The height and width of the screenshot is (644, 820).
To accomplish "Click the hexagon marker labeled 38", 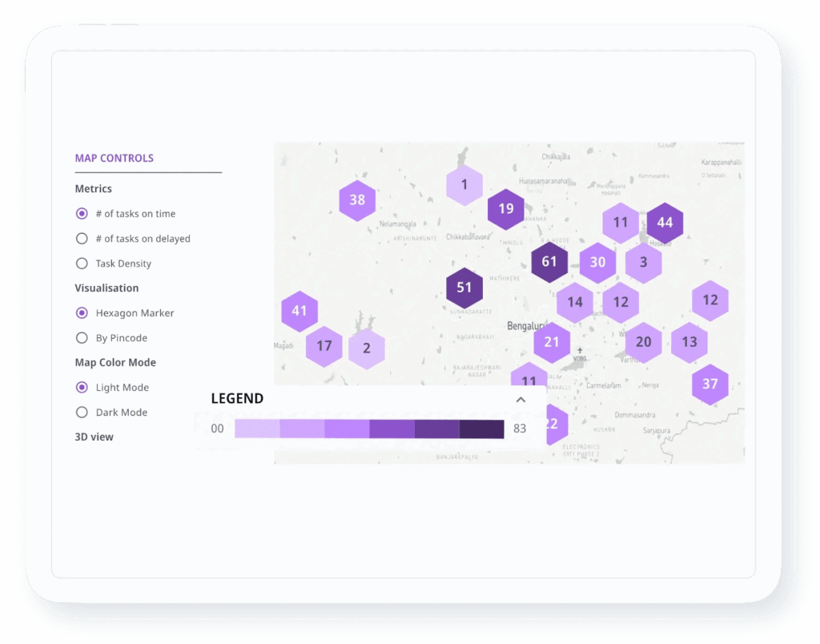I will point(357,200).
